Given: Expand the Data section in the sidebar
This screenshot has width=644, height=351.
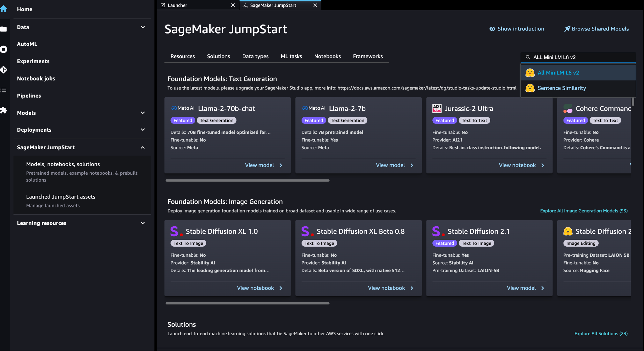Looking at the screenshot, I should pyautogui.click(x=143, y=27).
